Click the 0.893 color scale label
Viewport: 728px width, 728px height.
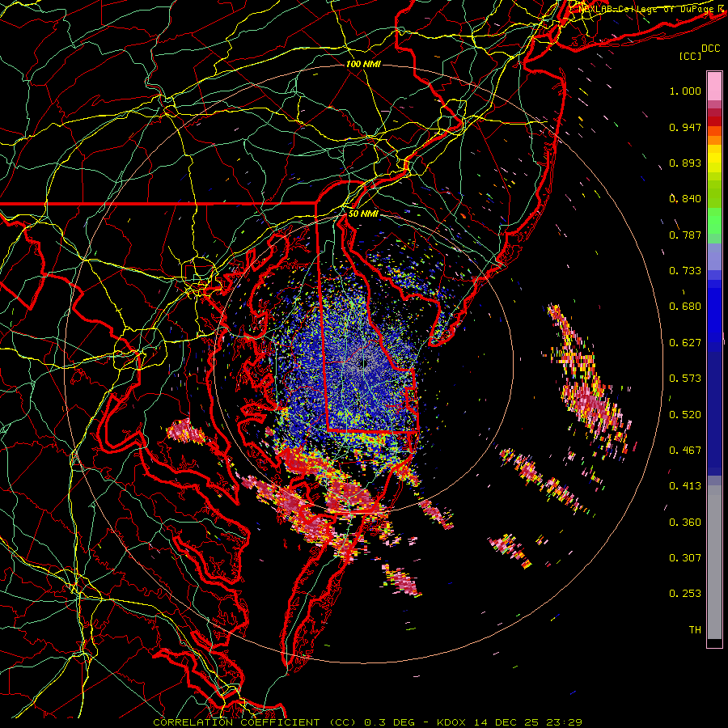pos(685,163)
